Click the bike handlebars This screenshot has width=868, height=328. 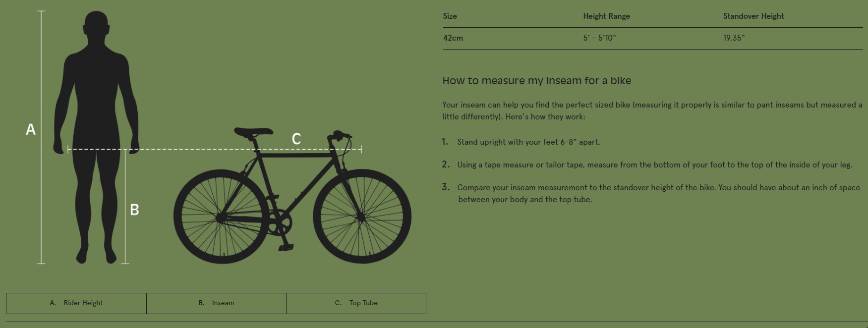(339, 135)
